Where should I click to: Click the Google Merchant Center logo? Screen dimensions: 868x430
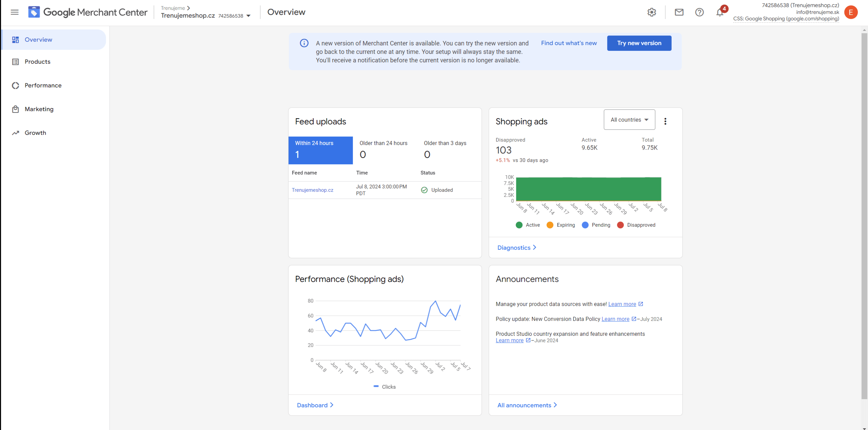(x=87, y=12)
